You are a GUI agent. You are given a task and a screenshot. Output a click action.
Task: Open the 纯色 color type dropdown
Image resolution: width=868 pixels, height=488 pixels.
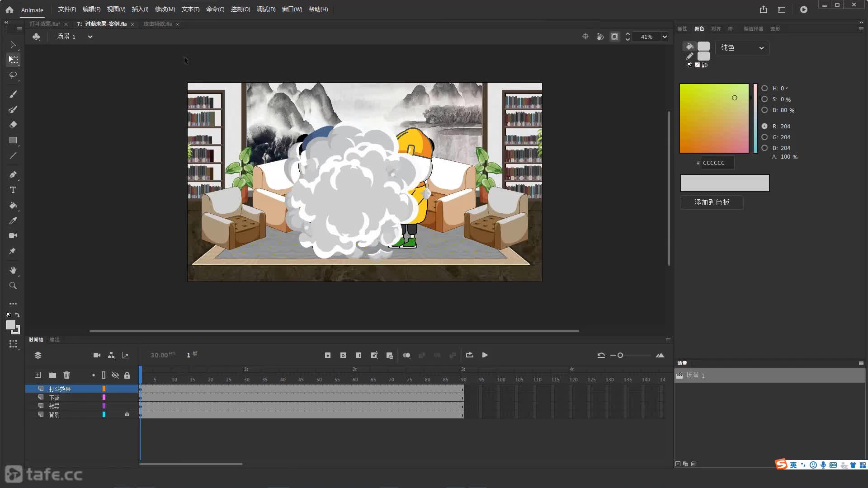click(x=742, y=48)
